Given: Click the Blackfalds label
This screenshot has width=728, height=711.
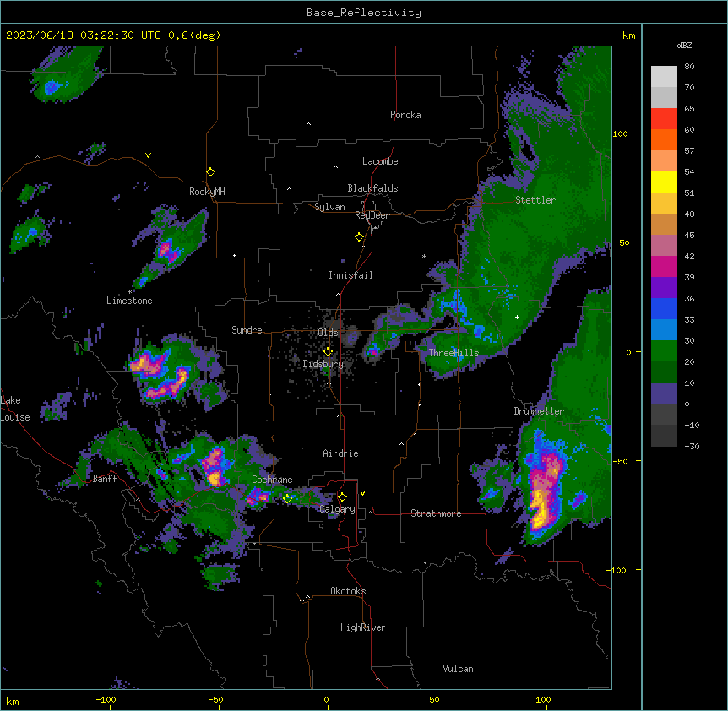Looking at the screenshot, I should pyautogui.click(x=372, y=188).
